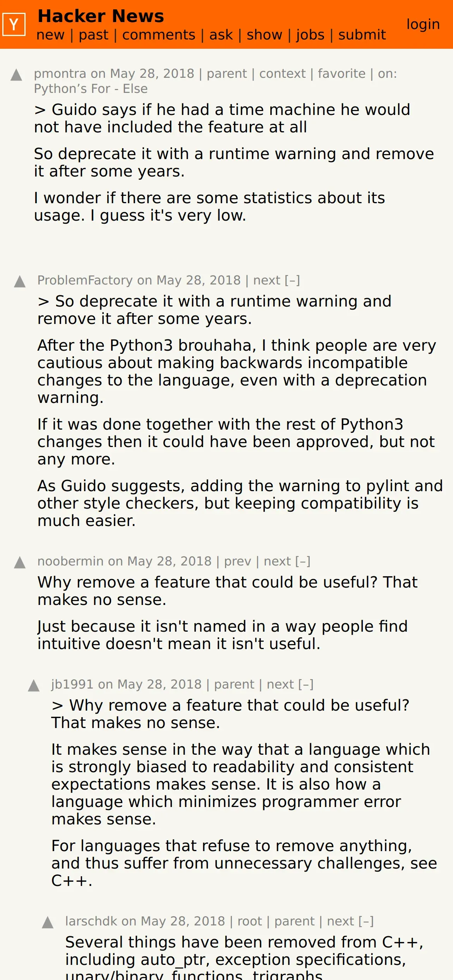Open the pmontra user profile

[60, 74]
